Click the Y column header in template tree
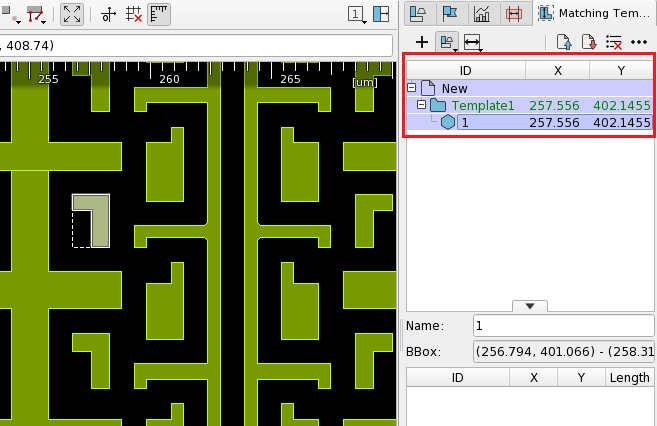The image size is (657, 426). (x=621, y=70)
